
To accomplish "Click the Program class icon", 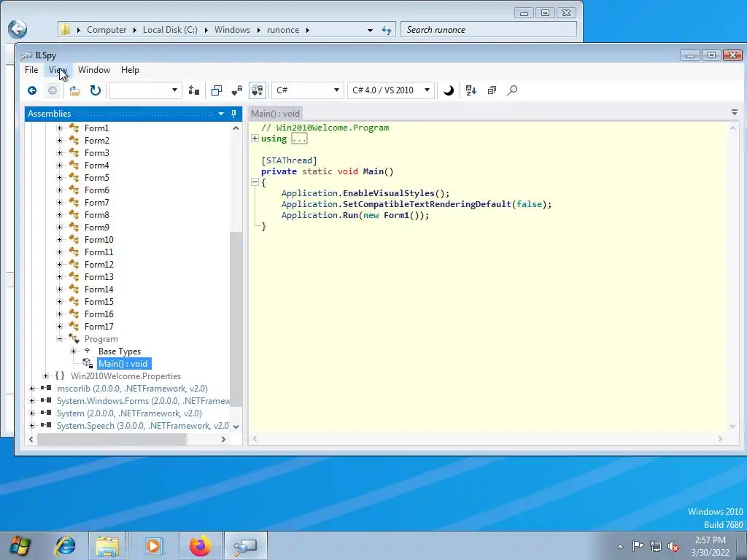I will 74,339.
